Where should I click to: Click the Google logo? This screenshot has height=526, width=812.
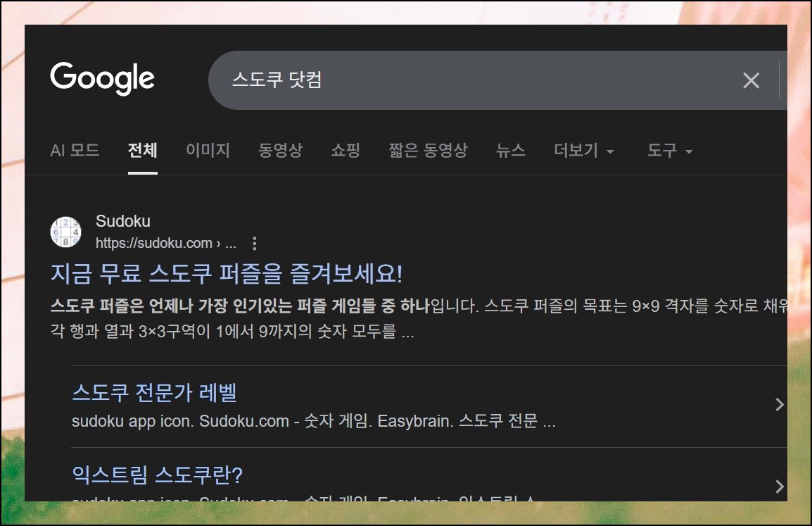pos(102,78)
